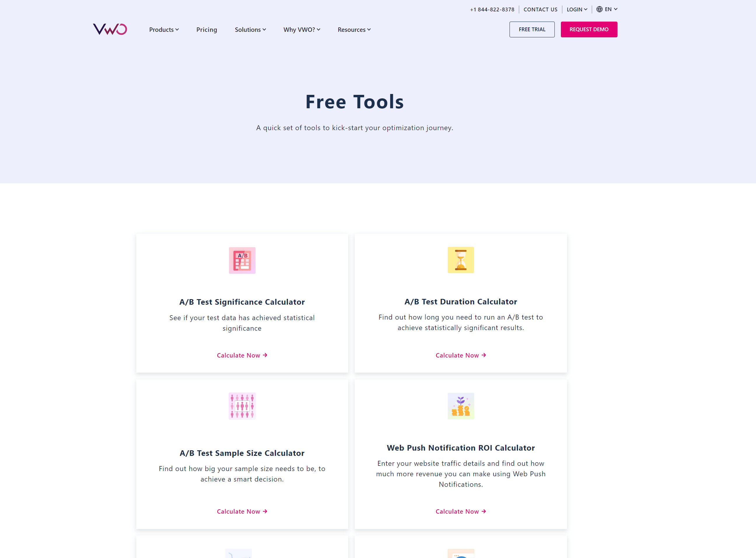756x558 pixels.
Task: Click the A/B Test Significance Calculator icon
Action: [x=241, y=260]
